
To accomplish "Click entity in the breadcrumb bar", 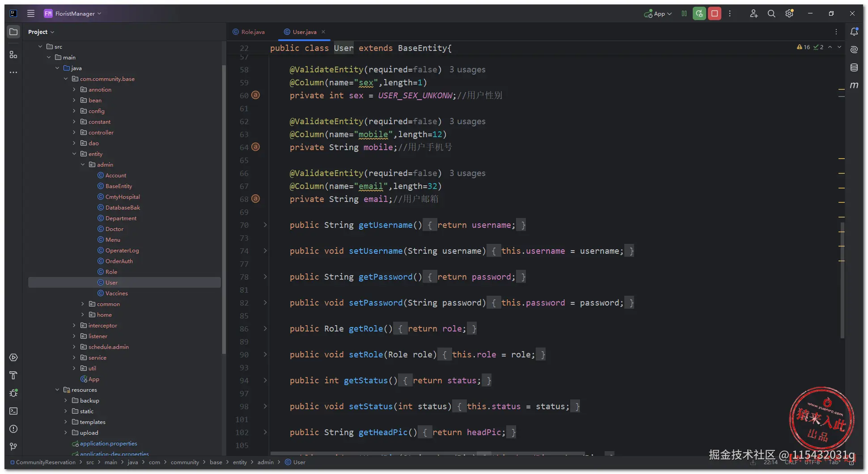I will (x=240, y=462).
